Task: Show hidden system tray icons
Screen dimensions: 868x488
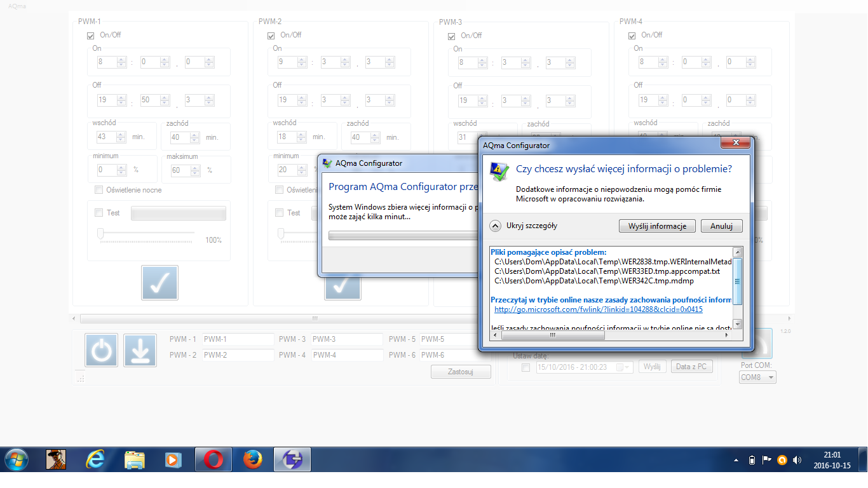Action: 736,460
